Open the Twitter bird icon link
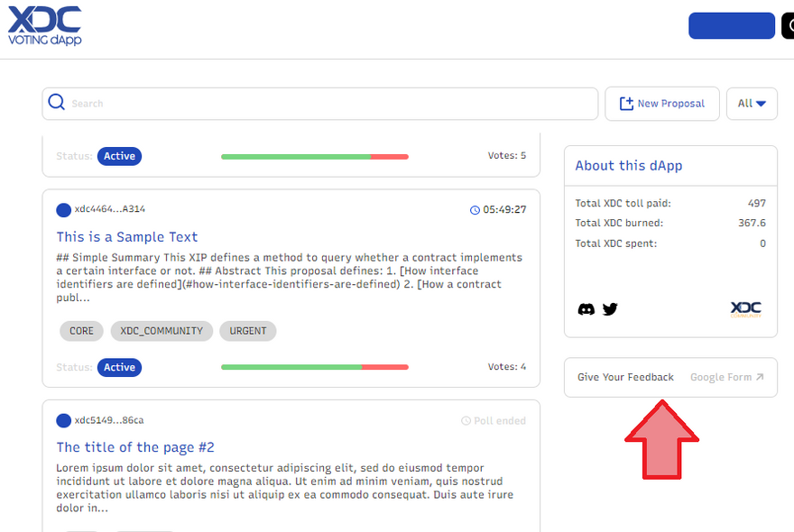 coord(610,309)
